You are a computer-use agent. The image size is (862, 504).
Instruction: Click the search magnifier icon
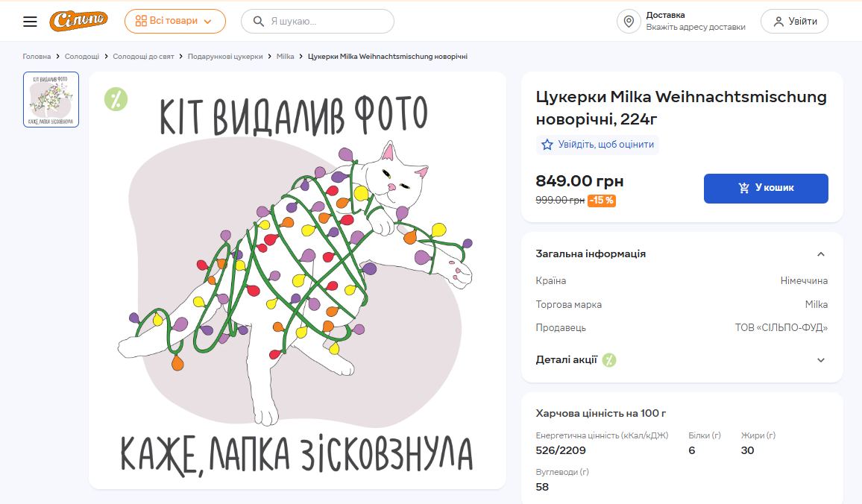coord(259,22)
